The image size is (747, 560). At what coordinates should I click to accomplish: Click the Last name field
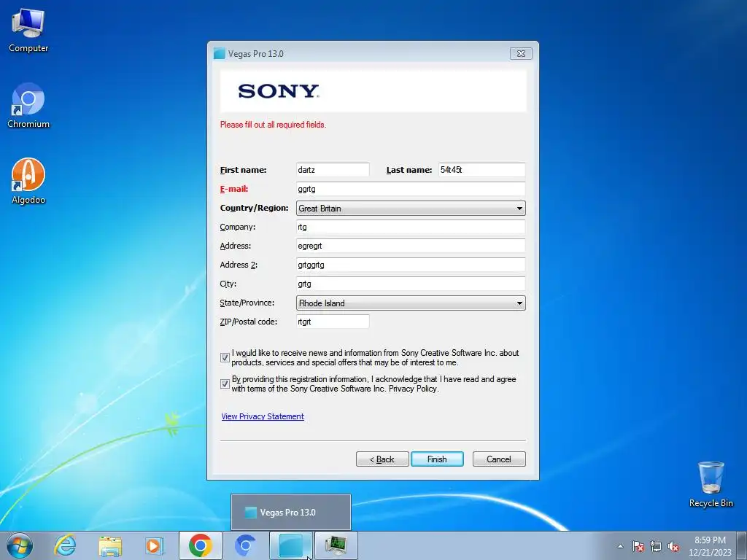[x=481, y=169]
